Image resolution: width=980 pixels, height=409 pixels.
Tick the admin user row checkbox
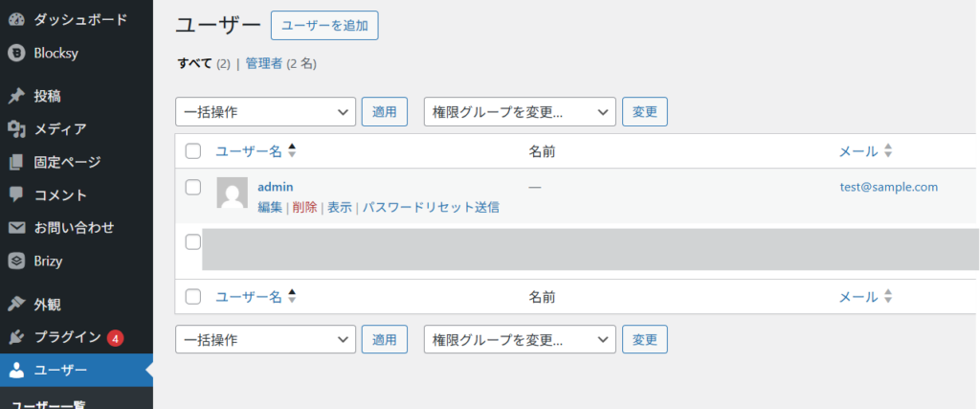(x=193, y=187)
